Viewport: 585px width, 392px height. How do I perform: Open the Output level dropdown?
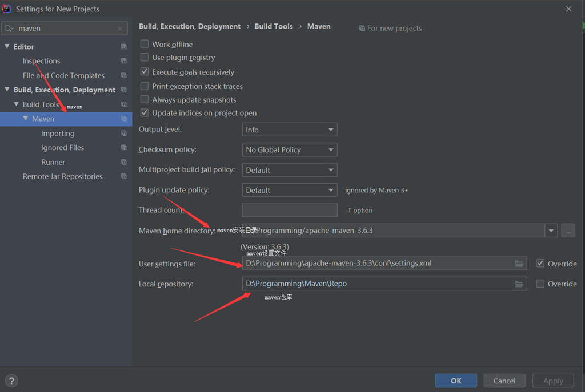click(290, 130)
